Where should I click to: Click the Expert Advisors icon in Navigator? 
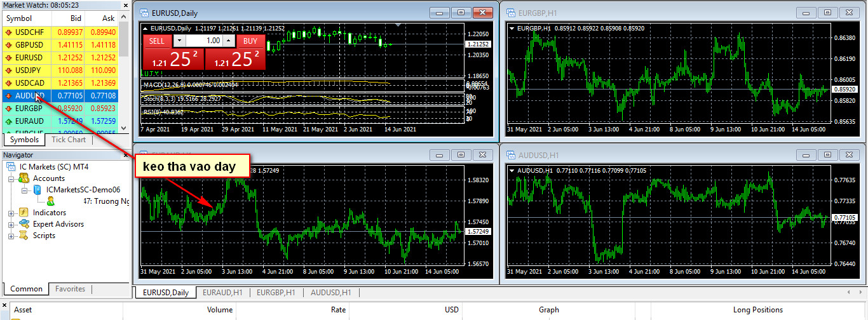(x=24, y=224)
